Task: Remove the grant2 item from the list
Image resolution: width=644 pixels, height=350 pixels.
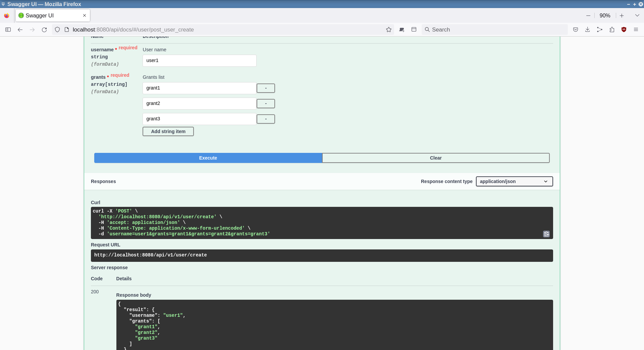Action: [266, 104]
